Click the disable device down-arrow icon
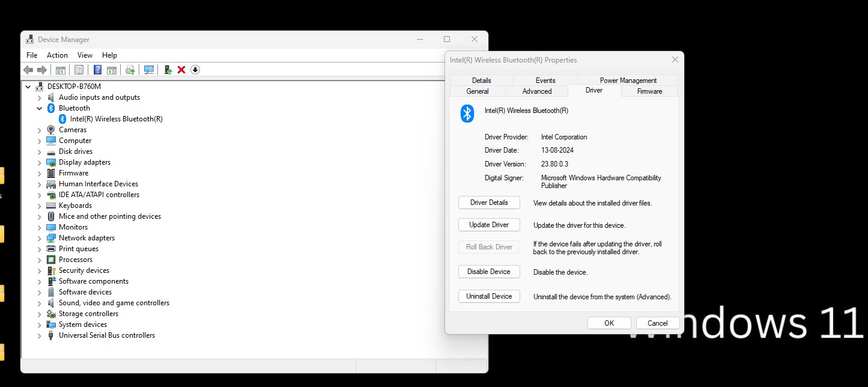868x387 pixels. click(x=195, y=70)
